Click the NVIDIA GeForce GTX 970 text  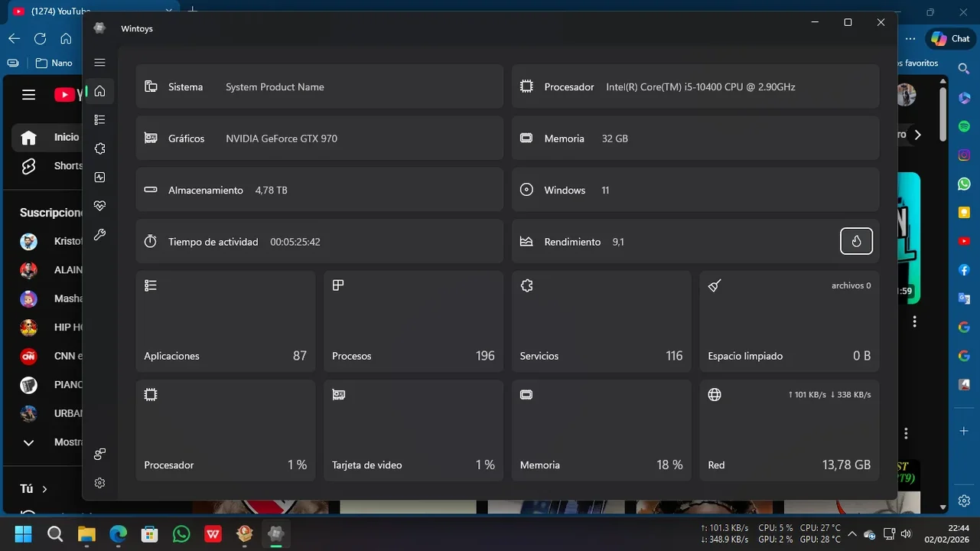pos(282,139)
